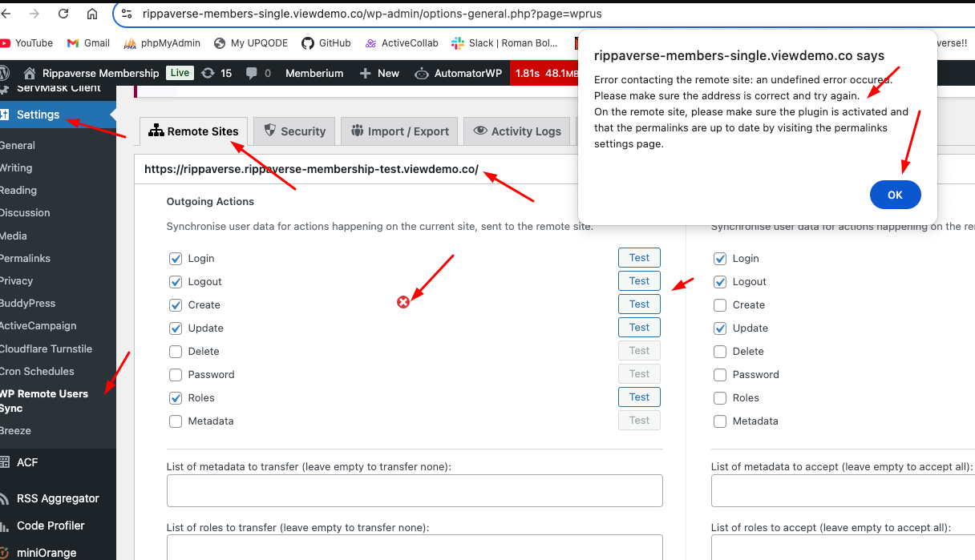Open Permalinks settings submenu
Screen dimensions: 975x560
tap(26, 258)
